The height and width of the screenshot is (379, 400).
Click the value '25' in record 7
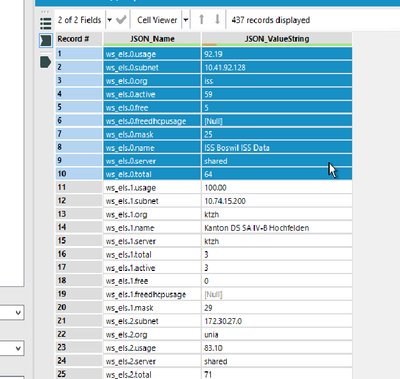(277, 134)
